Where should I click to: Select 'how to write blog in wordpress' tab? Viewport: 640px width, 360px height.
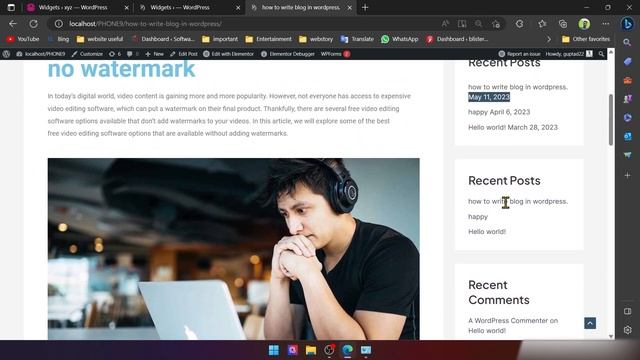(300, 7)
